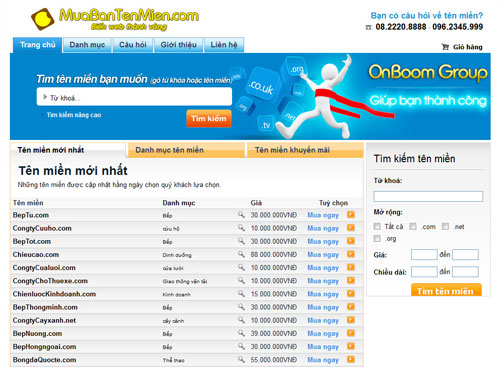Click orange arrow icon for BepThongminh.com
The image size is (500, 367).
(351, 307)
